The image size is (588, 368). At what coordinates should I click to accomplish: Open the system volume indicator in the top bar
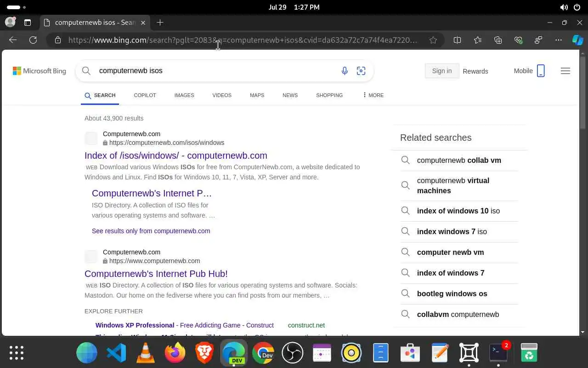tap(564, 7)
